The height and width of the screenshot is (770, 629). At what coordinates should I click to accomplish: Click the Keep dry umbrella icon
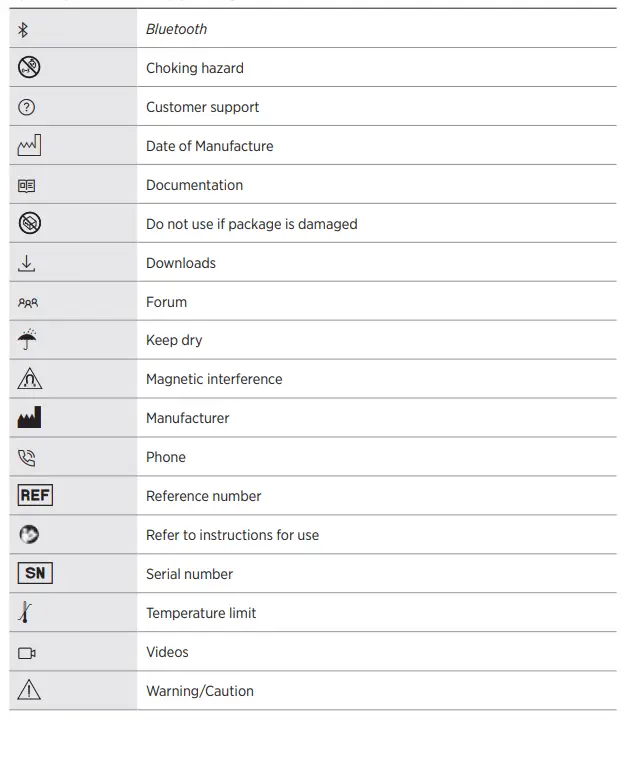[x=28, y=340]
